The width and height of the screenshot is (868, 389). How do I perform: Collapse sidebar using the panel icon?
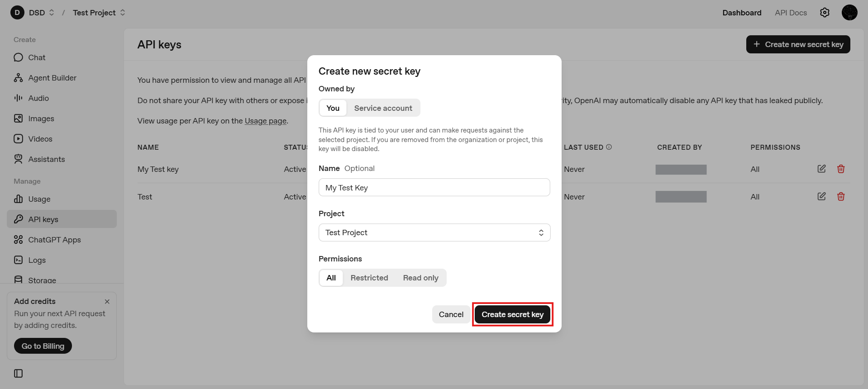(19, 373)
